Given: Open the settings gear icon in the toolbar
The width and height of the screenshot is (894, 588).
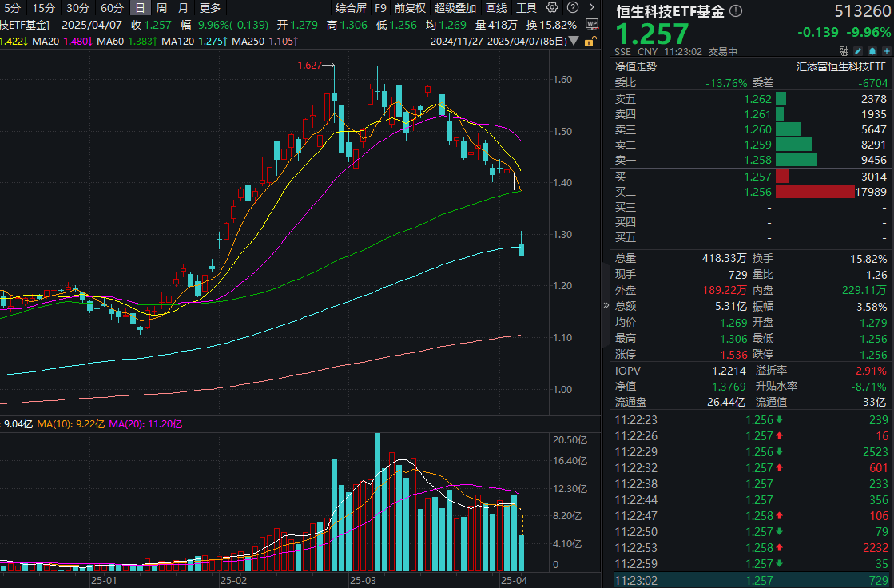Looking at the screenshot, I should coord(551,8).
